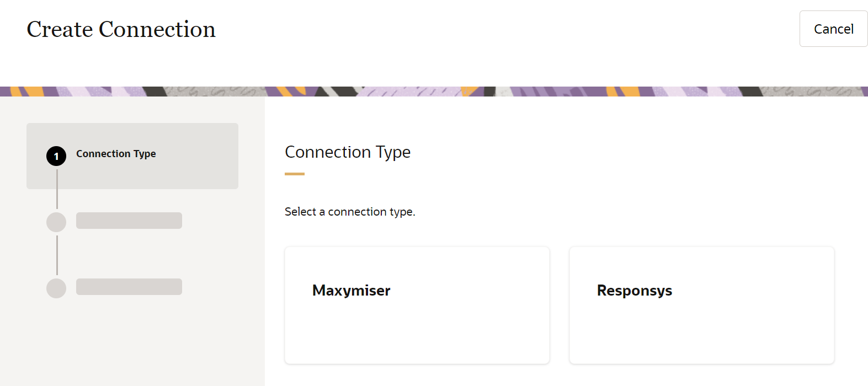
Task: Click connector line between steps two and three
Action: click(x=57, y=255)
